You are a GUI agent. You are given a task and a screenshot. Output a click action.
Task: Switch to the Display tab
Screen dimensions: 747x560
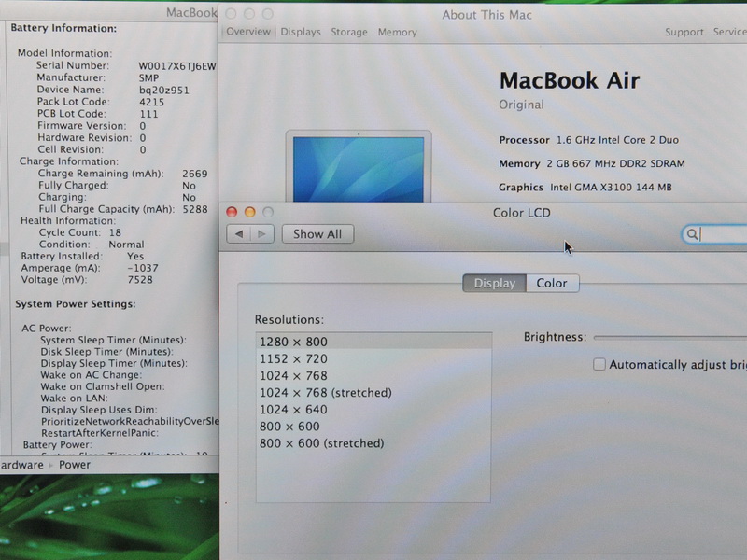(x=495, y=283)
